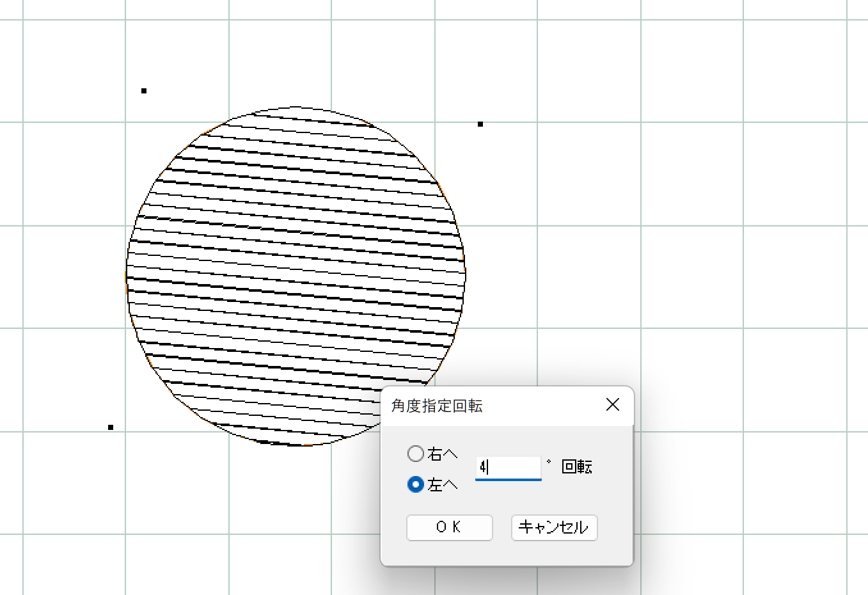The height and width of the screenshot is (595, 868).
Task: Click the degree symbol after the angle field
Action: tap(549, 462)
